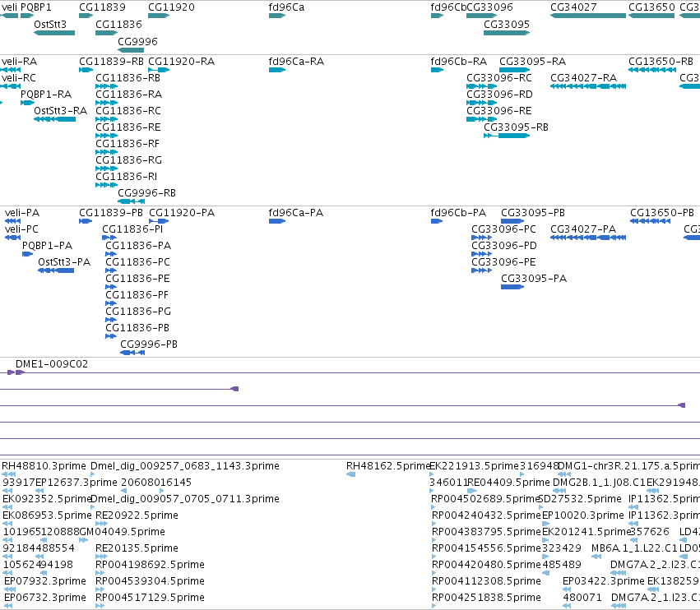The height and width of the screenshot is (610, 700).
Task: Select the CG33096-RC transcript label
Action: tap(499, 78)
